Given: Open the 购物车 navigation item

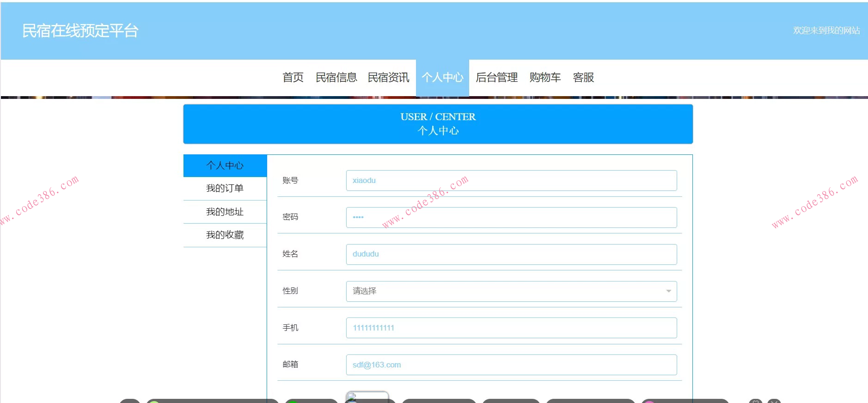Looking at the screenshot, I should [545, 77].
